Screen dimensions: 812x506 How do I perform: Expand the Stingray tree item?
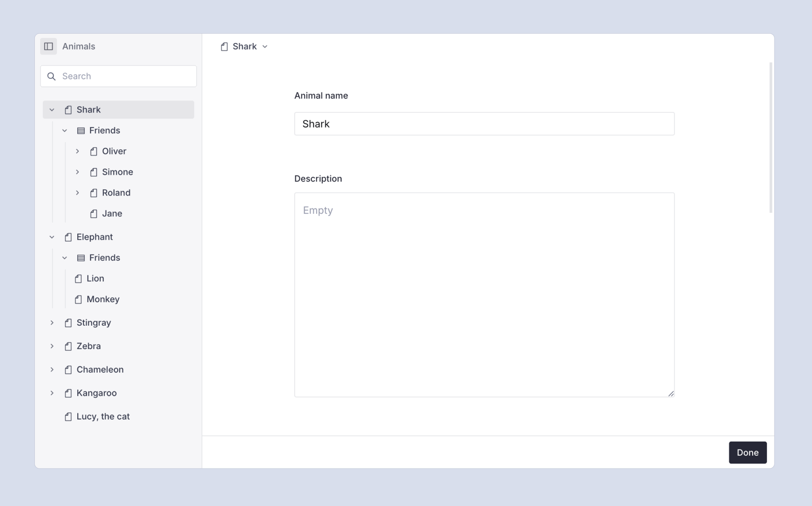(52, 323)
